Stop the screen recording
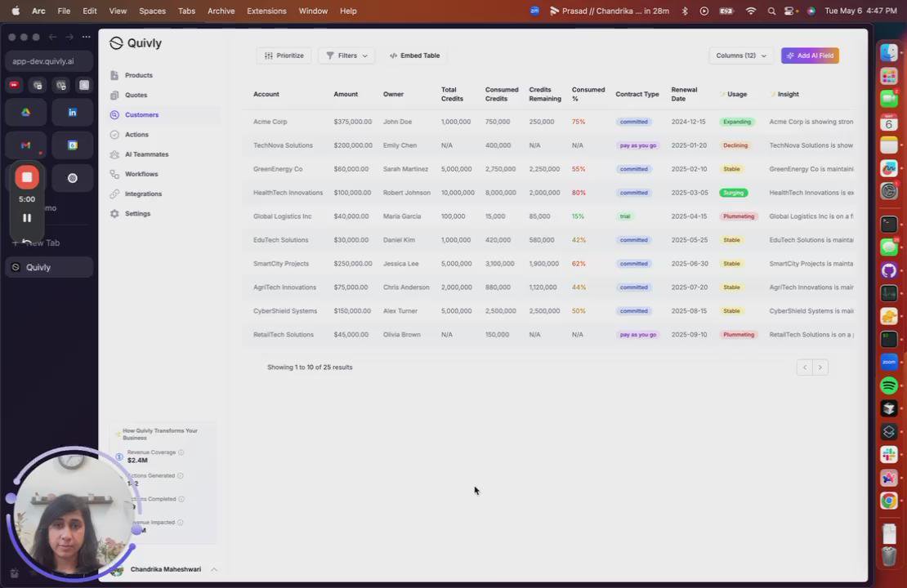907x588 pixels. (27, 177)
